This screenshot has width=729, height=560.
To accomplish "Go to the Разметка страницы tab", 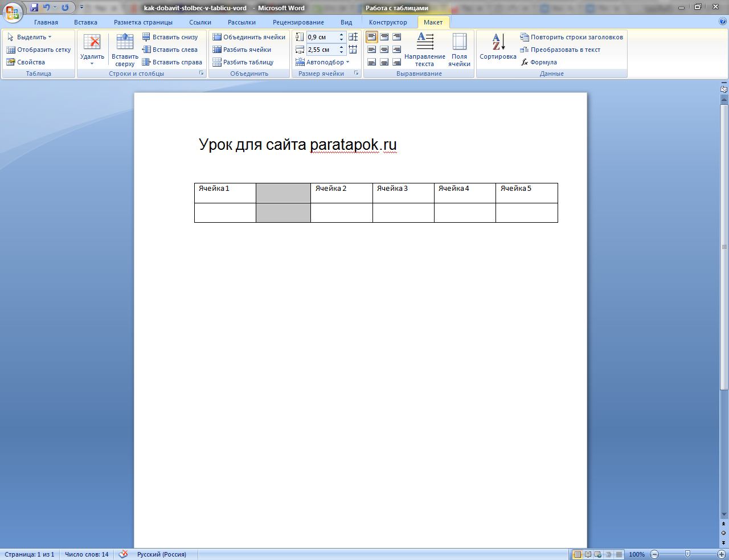I will (x=143, y=22).
